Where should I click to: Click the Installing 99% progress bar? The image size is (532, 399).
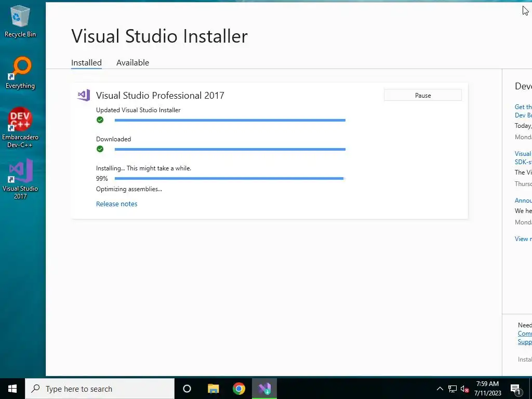pyautogui.click(x=230, y=179)
